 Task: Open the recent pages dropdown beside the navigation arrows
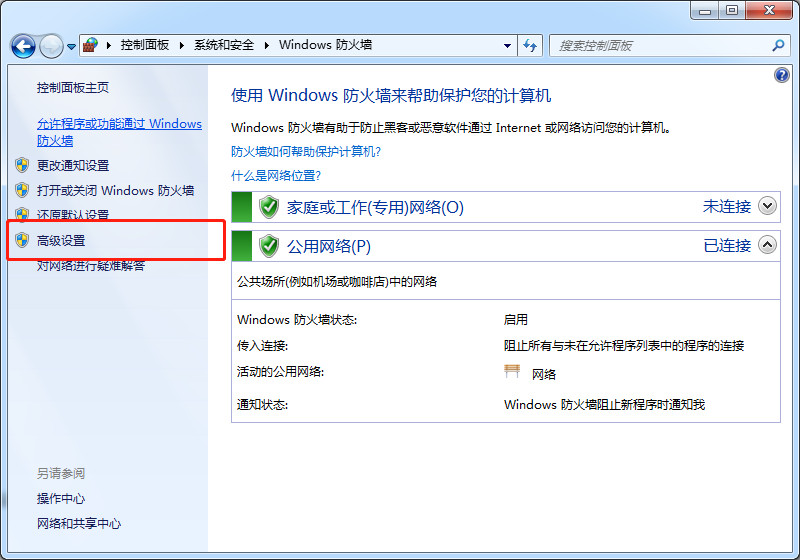(71, 46)
